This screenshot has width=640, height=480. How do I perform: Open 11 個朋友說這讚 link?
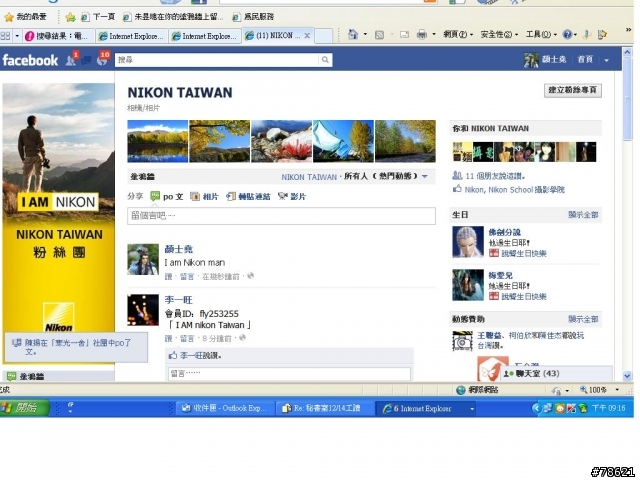point(495,176)
